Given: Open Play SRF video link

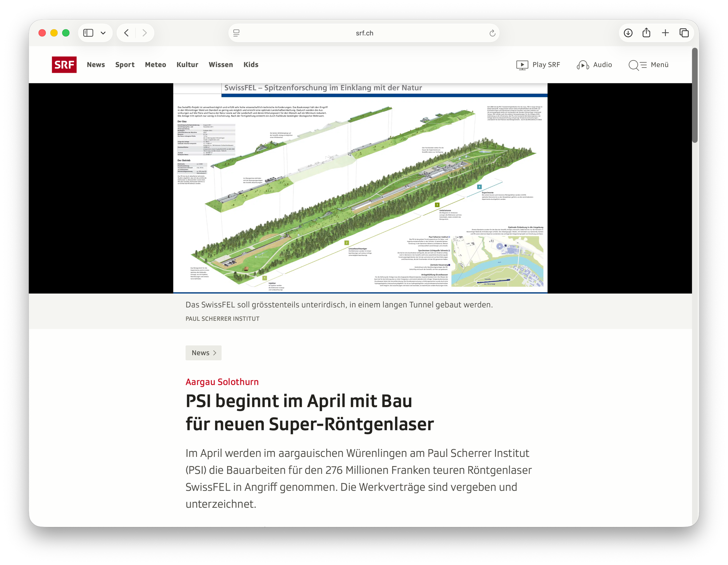Looking at the screenshot, I should 538,65.
